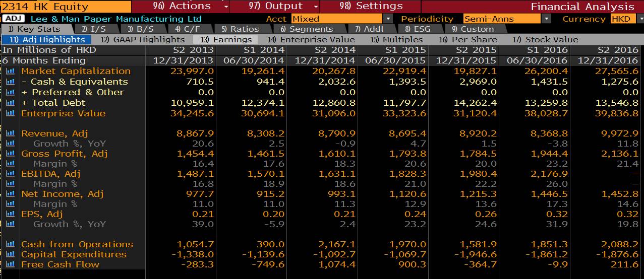Click chart icon beside EPS Growth %, YoY
The height and width of the screenshot is (279, 644).
(x=10, y=224)
